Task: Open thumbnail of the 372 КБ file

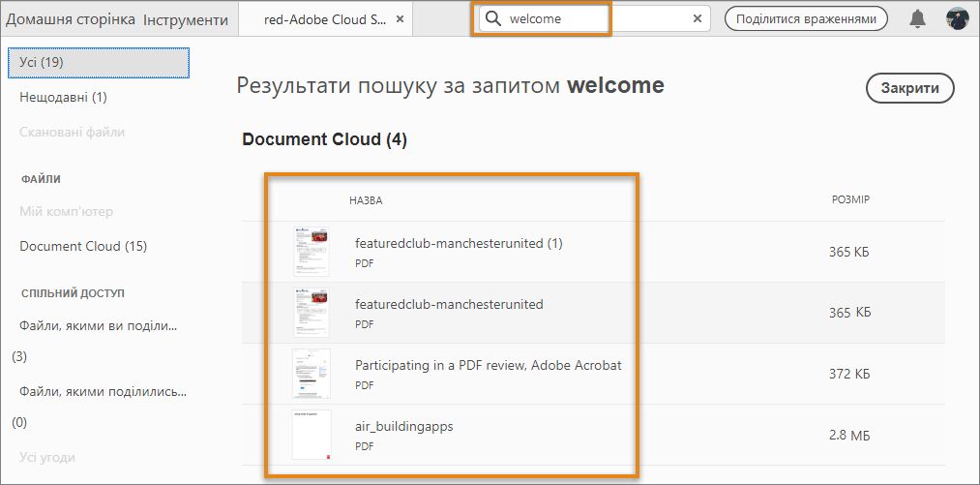Action: (x=312, y=374)
